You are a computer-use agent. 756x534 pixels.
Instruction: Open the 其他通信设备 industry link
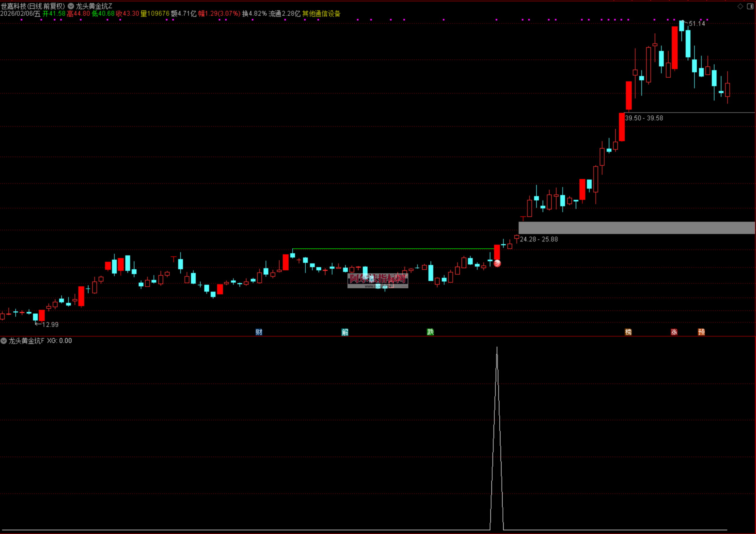point(321,14)
